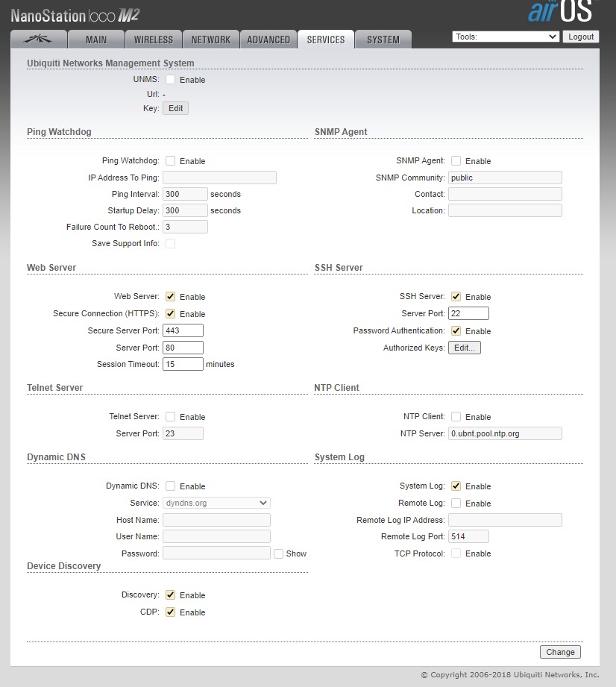Enable the NTP Client checkbox
This screenshot has height=687, width=616.
456,417
